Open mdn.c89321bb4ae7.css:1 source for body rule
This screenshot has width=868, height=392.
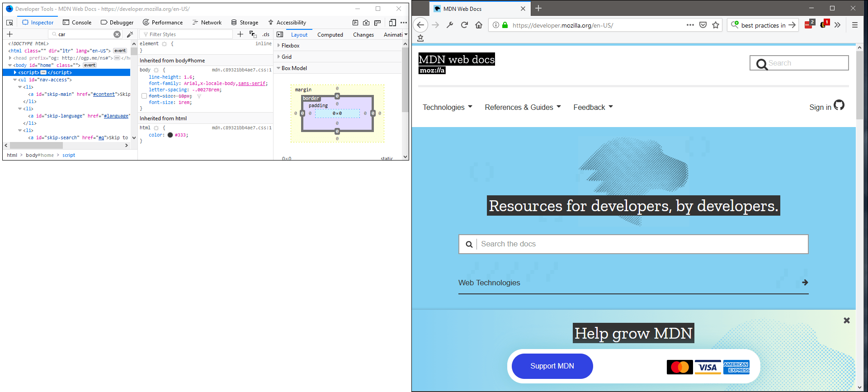242,70
